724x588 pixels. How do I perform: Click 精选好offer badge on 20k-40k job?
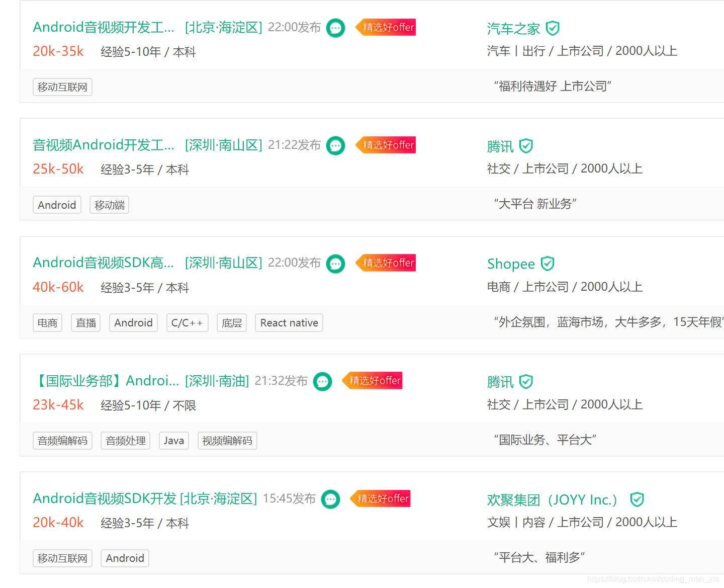pyautogui.click(x=381, y=498)
